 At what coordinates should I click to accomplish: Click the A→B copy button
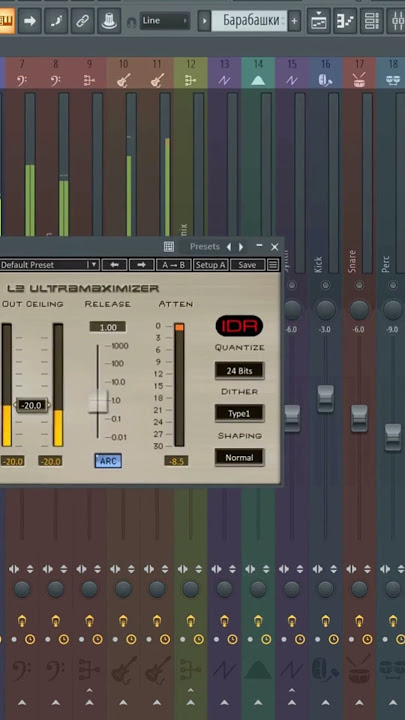174,265
